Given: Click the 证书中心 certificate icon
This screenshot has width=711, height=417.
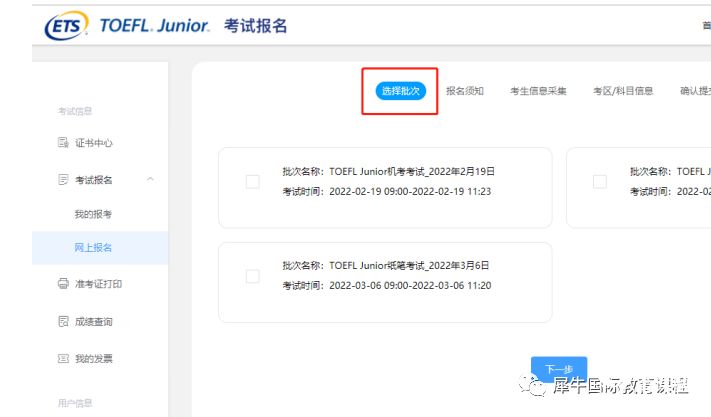Looking at the screenshot, I should click(x=63, y=143).
